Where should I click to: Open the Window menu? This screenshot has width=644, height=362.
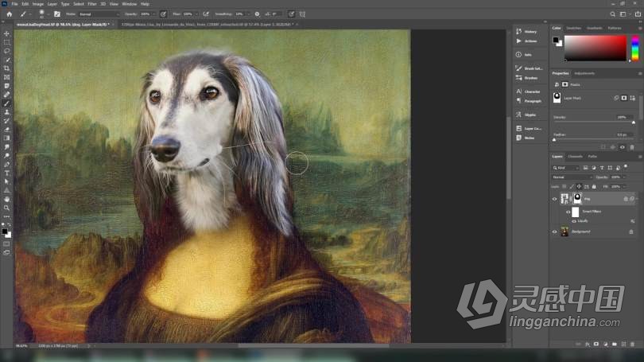click(130, 4)
